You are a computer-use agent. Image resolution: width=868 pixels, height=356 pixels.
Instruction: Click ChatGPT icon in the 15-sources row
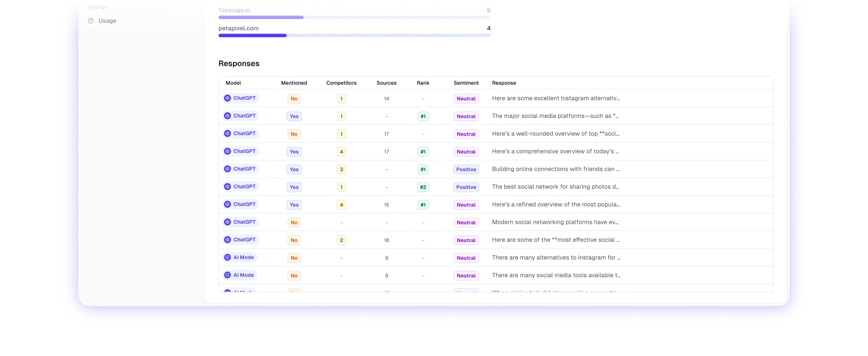pyautogui.click(x=228, y=204)
